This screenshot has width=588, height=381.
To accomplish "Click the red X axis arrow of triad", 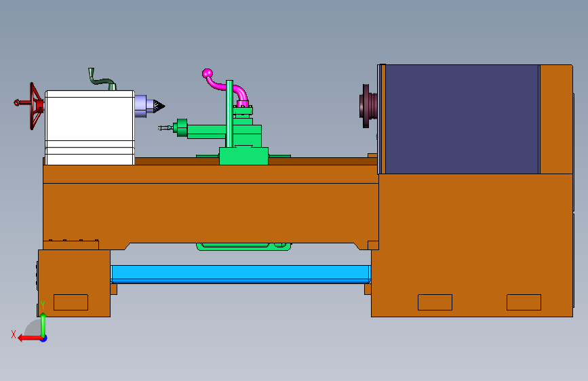I will (x=29, y=338).
